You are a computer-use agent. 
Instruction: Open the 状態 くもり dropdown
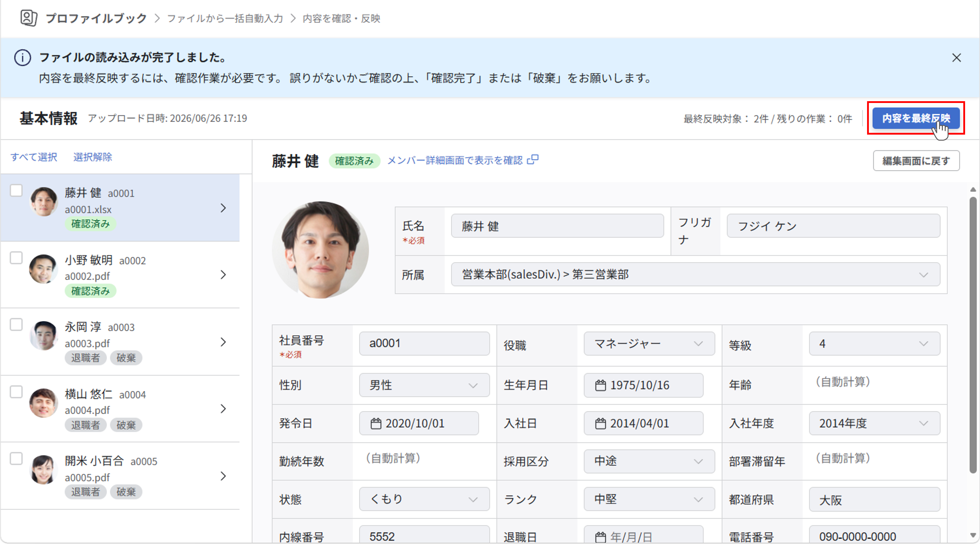pyautogui.click(x=424, y=499)
